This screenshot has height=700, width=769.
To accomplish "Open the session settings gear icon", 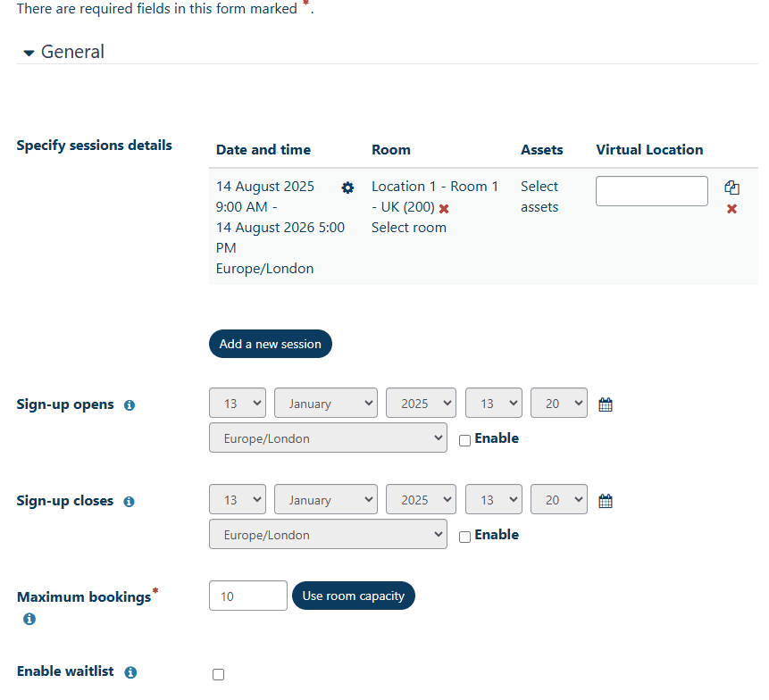I will pos(347,187).
